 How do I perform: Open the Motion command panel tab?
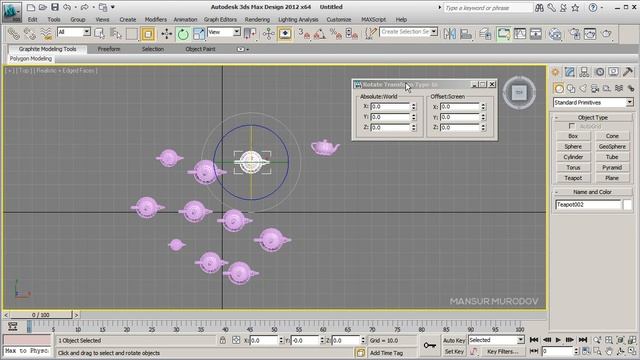click(600, 72)
